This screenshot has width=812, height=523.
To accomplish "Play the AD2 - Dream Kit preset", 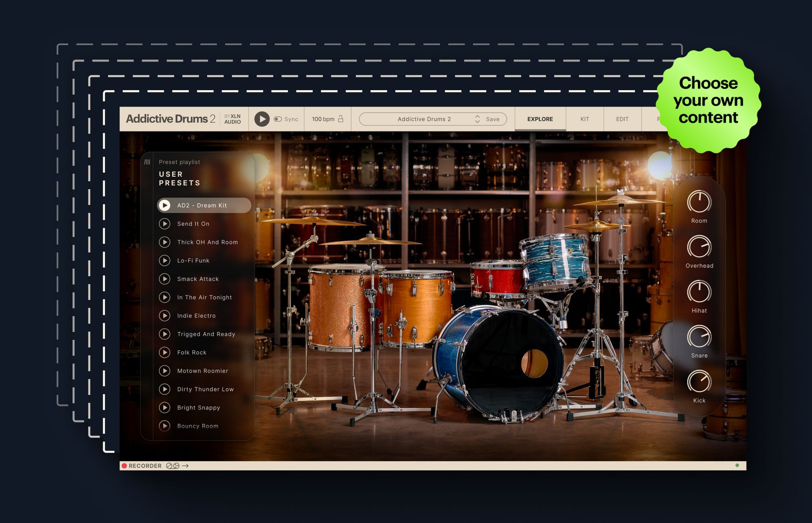I will 165,205.
